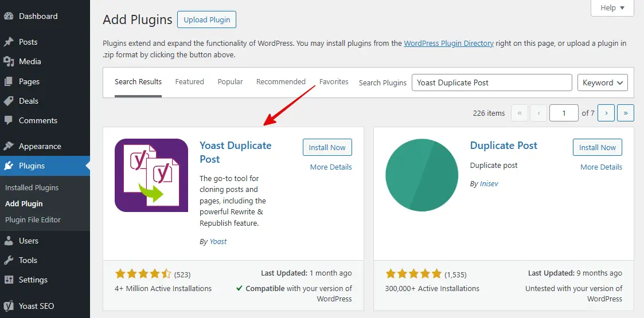
Task: Click the '300,000+ Active Installations' text
Action: click(432, 288)
